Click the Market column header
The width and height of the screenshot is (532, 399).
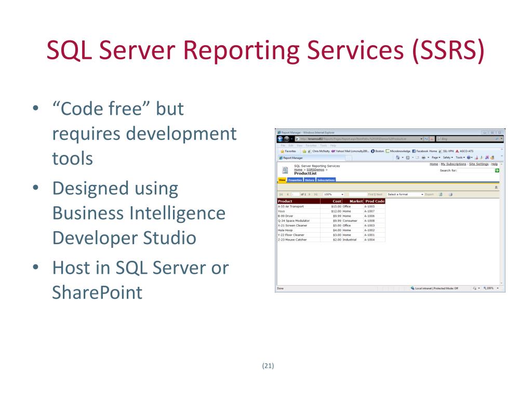353,201
